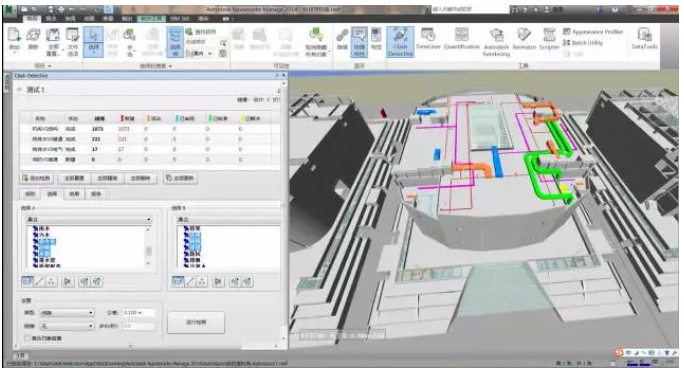Toggle Selection A lines geometry option
Screen dimensions: 684x374
point(39,281)
